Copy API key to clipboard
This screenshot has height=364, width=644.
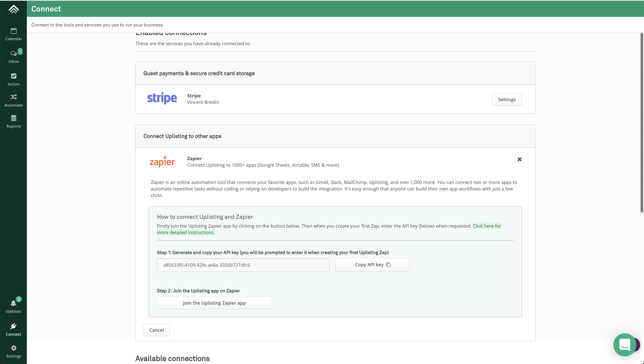pos(373,265)
